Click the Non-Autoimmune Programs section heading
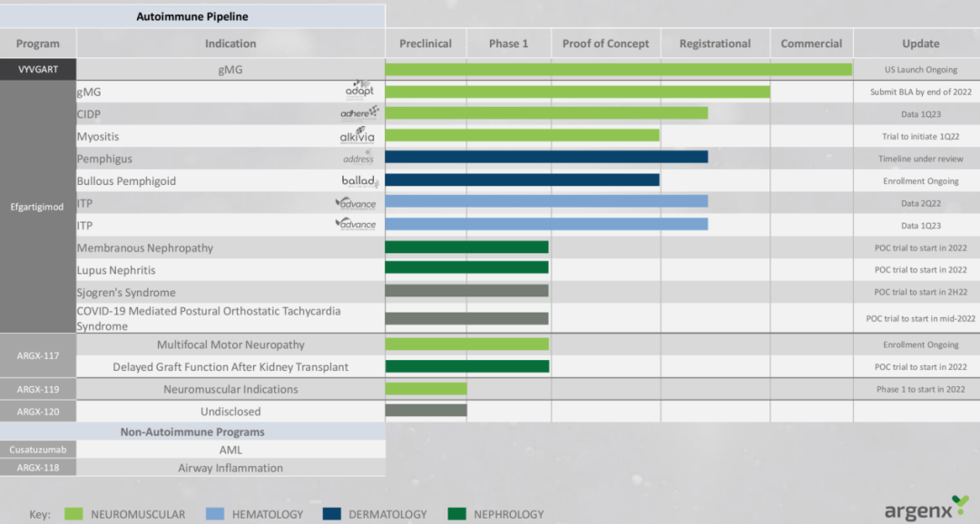 (x=192, y=432)
